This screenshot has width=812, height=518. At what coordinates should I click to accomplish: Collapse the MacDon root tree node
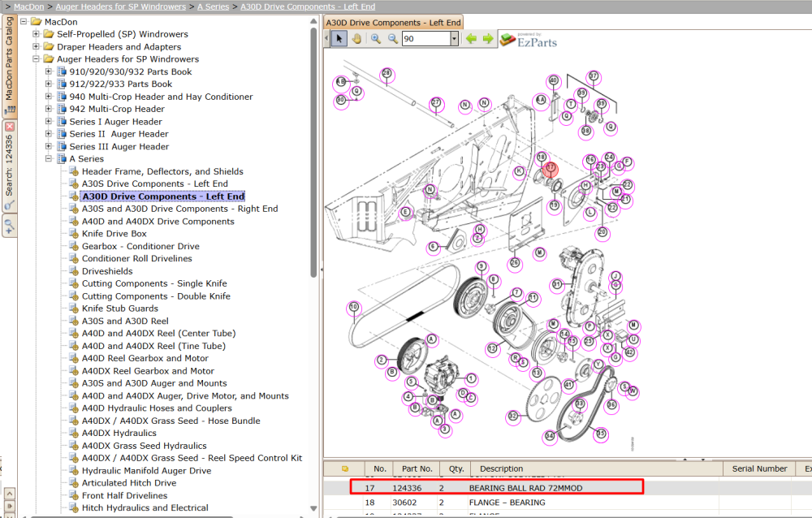[x=24, y=22]
